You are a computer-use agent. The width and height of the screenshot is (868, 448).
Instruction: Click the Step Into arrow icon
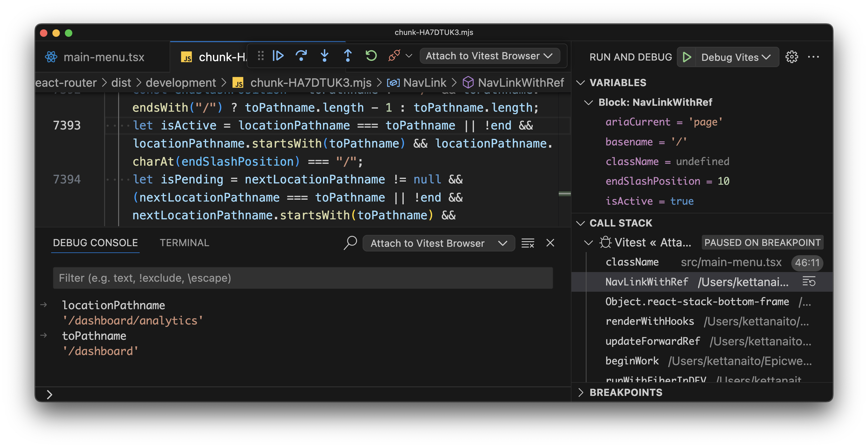(x=325, y=56)
